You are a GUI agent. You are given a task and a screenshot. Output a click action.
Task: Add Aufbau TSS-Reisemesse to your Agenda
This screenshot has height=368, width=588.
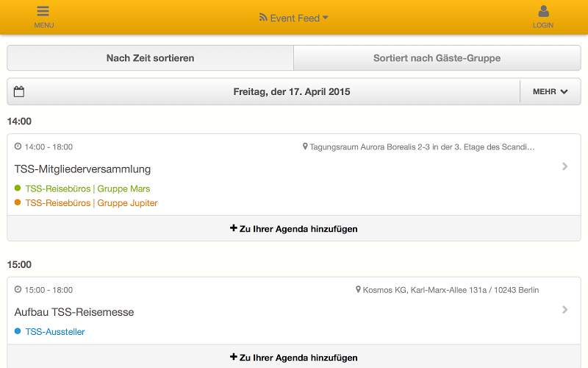[294, 357]
